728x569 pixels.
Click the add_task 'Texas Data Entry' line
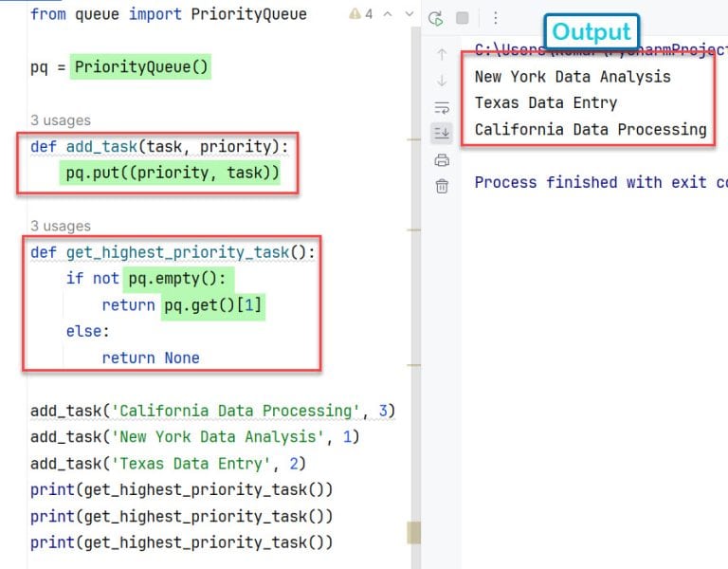point(168,464)
